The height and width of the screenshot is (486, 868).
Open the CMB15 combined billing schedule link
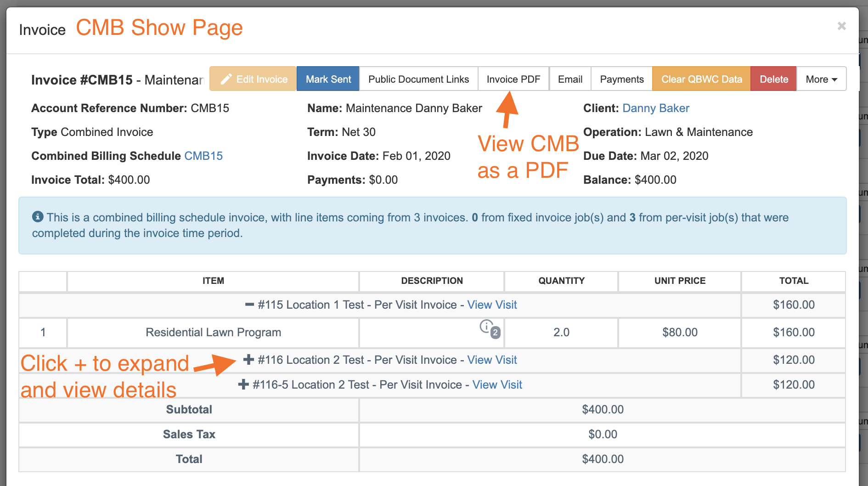click(203, 156)
